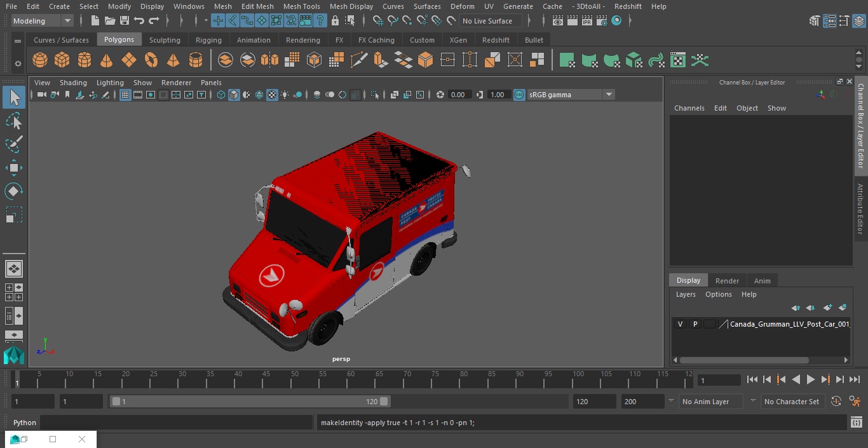
Task: Toggle layer playback P box
Action: click(695, 324)
